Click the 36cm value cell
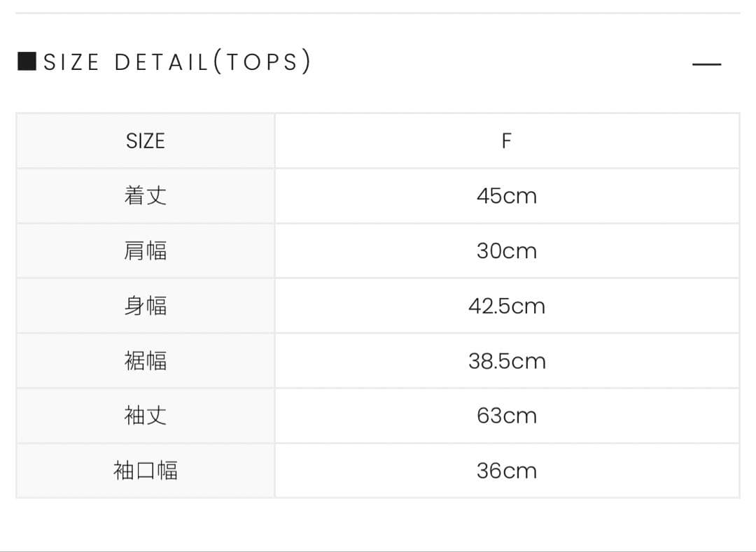Image resolution: width=756 pixels, height=552 pixels. (507, 471)
